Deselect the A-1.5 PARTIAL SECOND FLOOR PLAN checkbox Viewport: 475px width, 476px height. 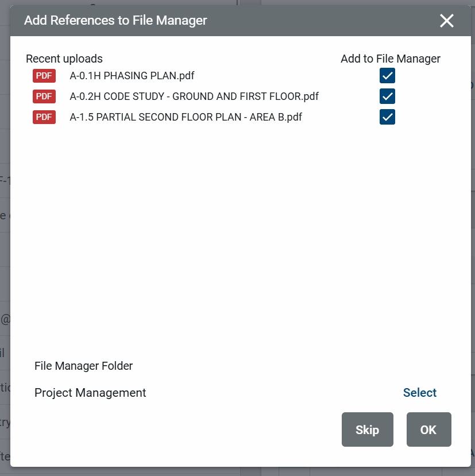pos(387,117)
